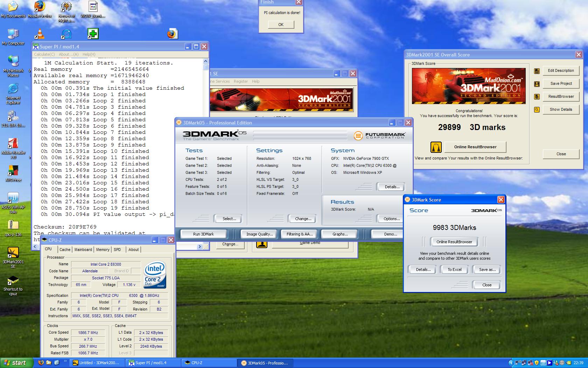Open Firefox document icon on desktop

(x=172, y=34)
